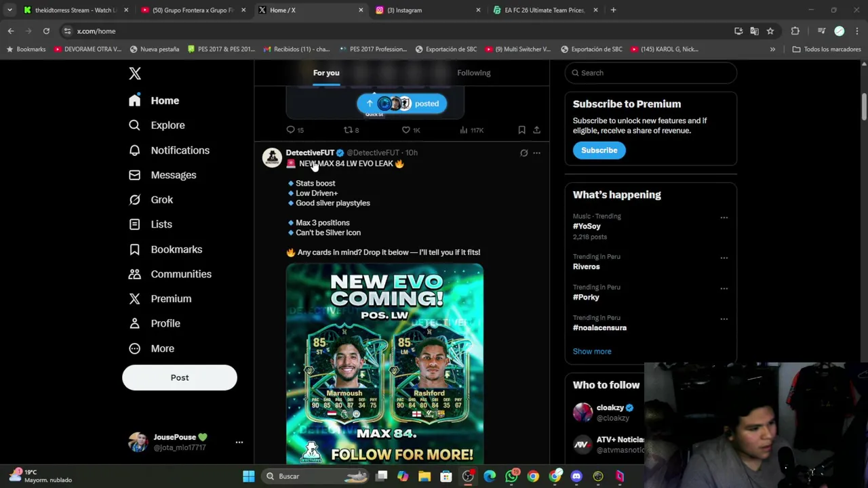
Task: Open options for Riveros trend
Action: 724,258
